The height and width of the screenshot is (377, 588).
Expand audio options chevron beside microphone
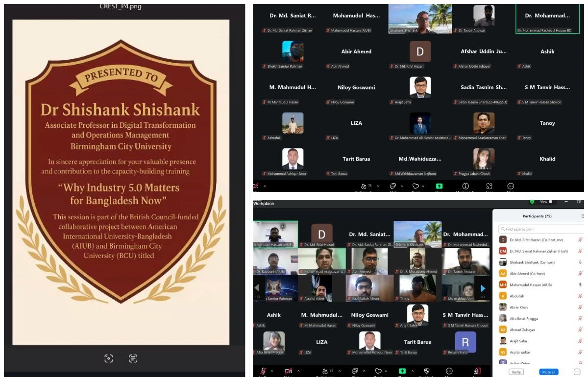click(x=272, y=371)
